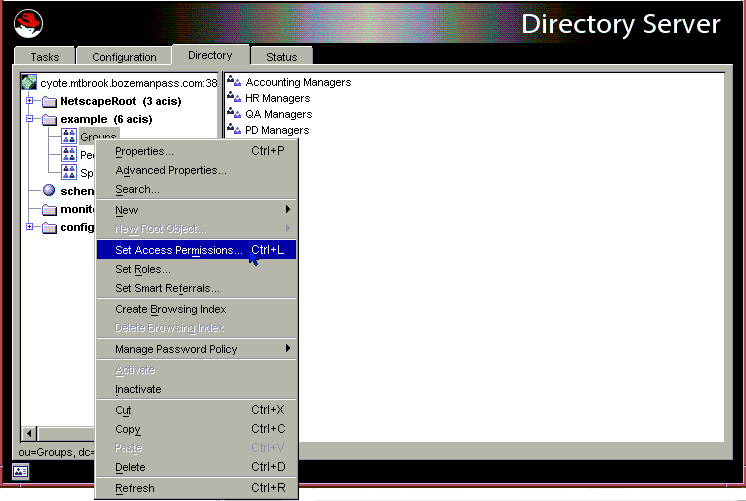Expand the NetscapeRoot tree node
The height and width of the screenshot is (501, 746).
29,101
